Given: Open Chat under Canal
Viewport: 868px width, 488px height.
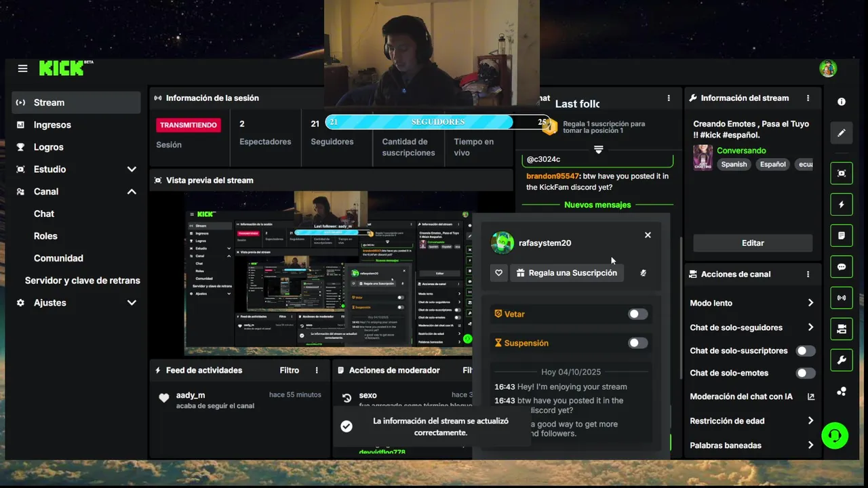Looking at the screenshot, I should pyautogui.click(x=44, y=213).
